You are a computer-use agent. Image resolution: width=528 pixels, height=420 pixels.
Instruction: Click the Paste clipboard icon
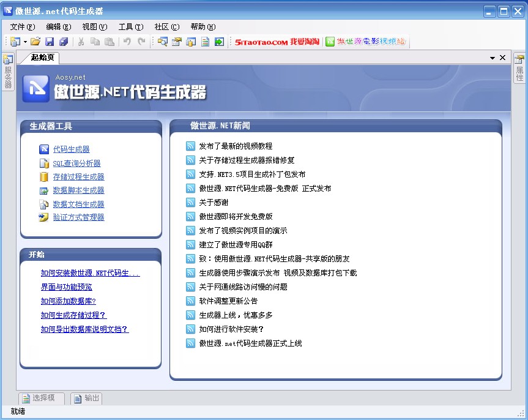pos(110,42)
